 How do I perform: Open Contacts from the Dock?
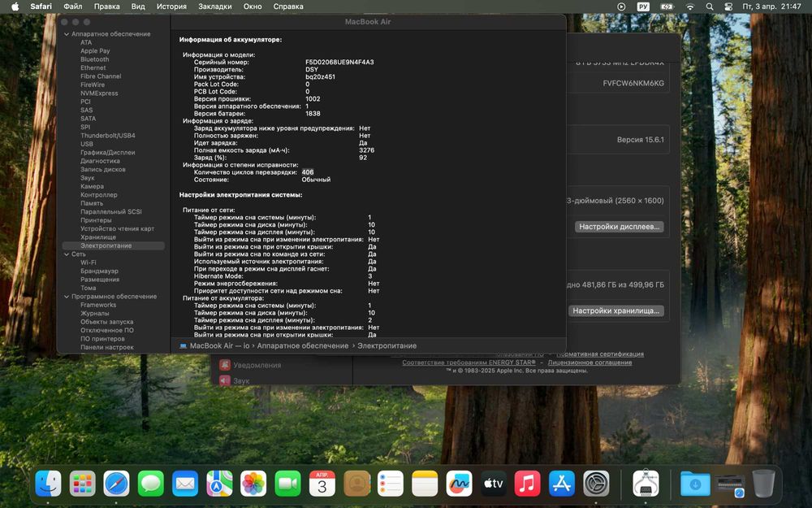click(x=356, y=484)
